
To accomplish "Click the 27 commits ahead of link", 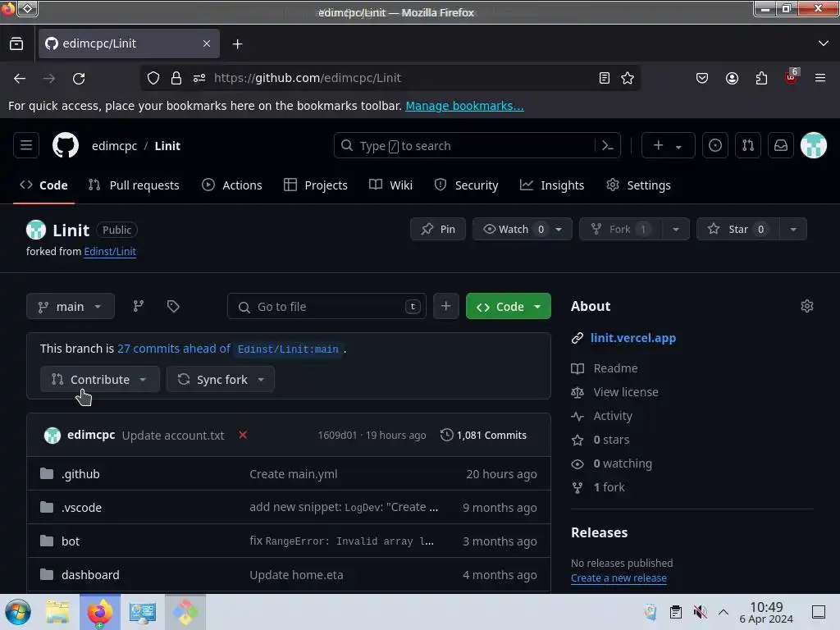I will click(x=174, y=349).
